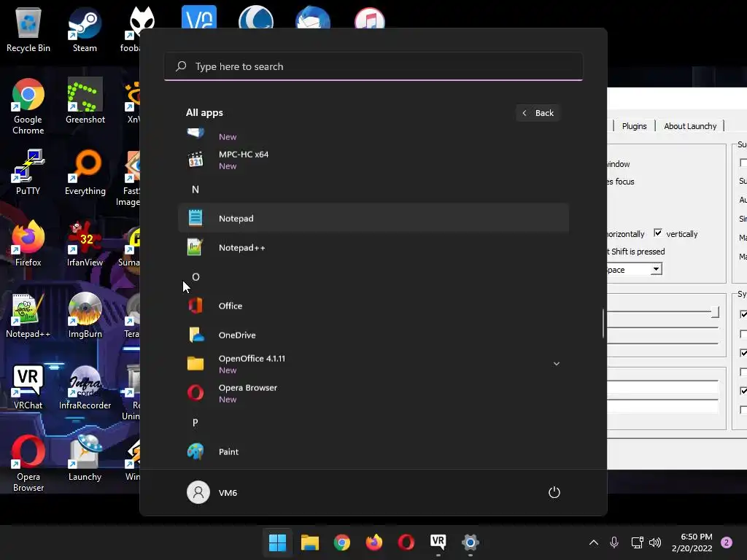Click the Back button in All apps

click(538, 113)
